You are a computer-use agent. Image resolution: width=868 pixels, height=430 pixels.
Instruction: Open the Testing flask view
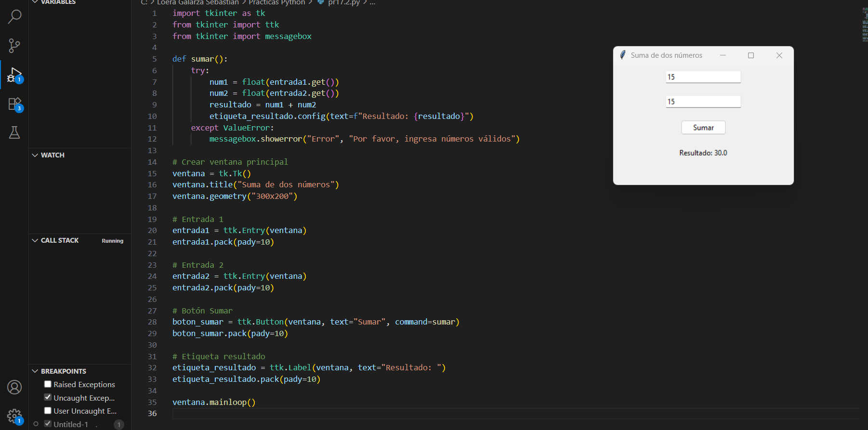[x=14, y=132]
